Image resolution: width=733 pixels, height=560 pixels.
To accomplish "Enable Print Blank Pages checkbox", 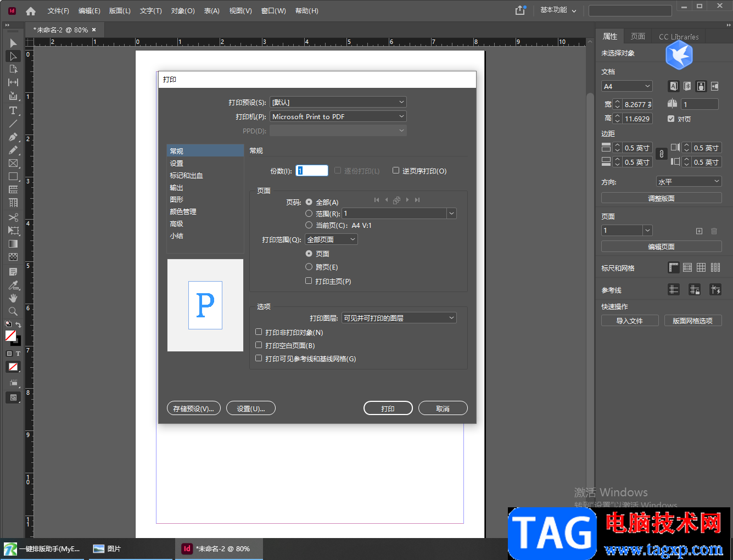I will pyautogui.click(x=259, y=345).
